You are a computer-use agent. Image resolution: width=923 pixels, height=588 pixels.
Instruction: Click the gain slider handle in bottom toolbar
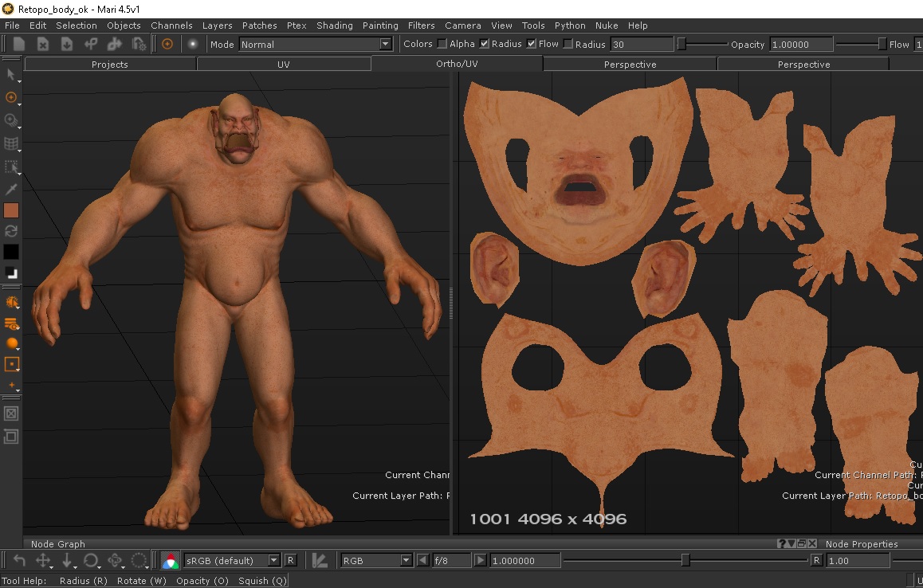[x=685, y=560]
